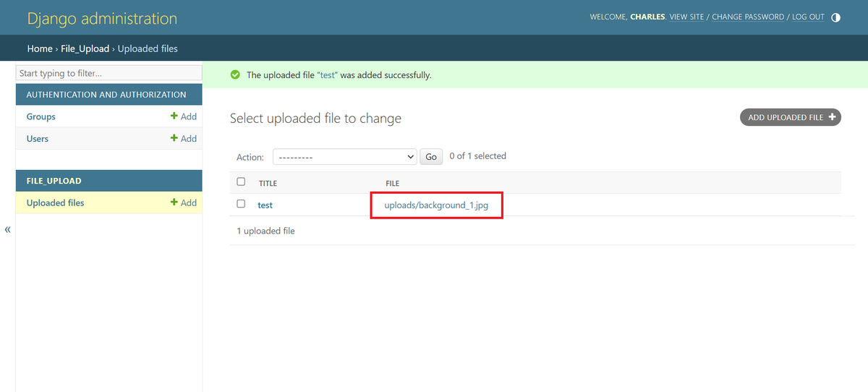
Task: Open the Uploaded files sidebar entry
Action: point(55,203)
